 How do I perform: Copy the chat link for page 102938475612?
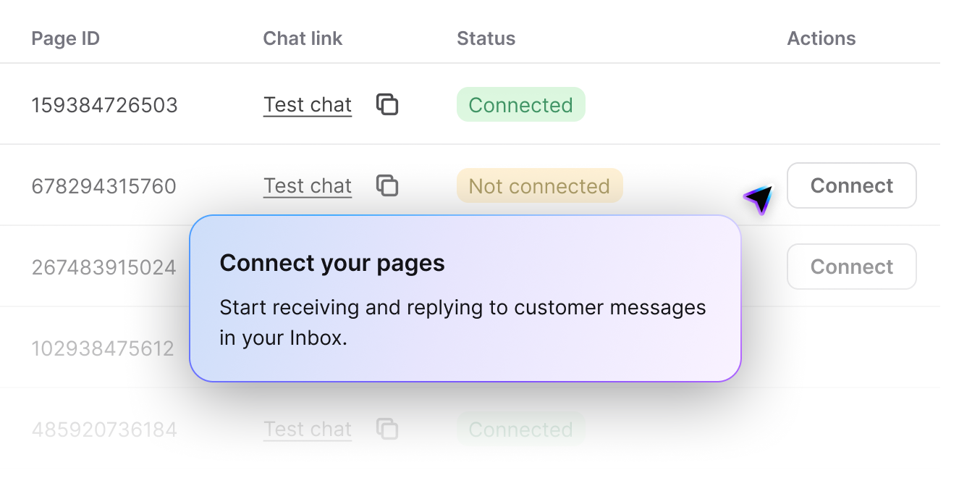387,348
